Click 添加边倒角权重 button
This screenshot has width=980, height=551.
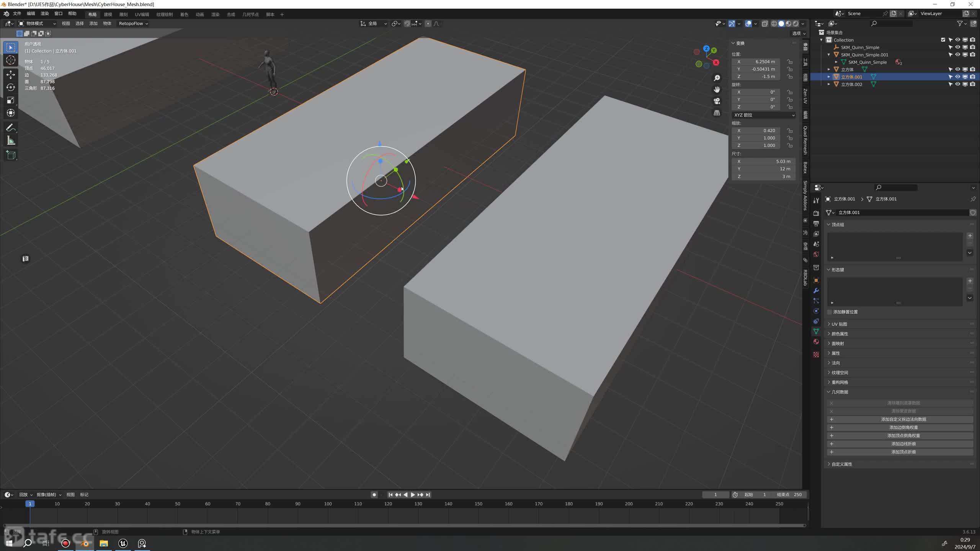click(900, 427)
